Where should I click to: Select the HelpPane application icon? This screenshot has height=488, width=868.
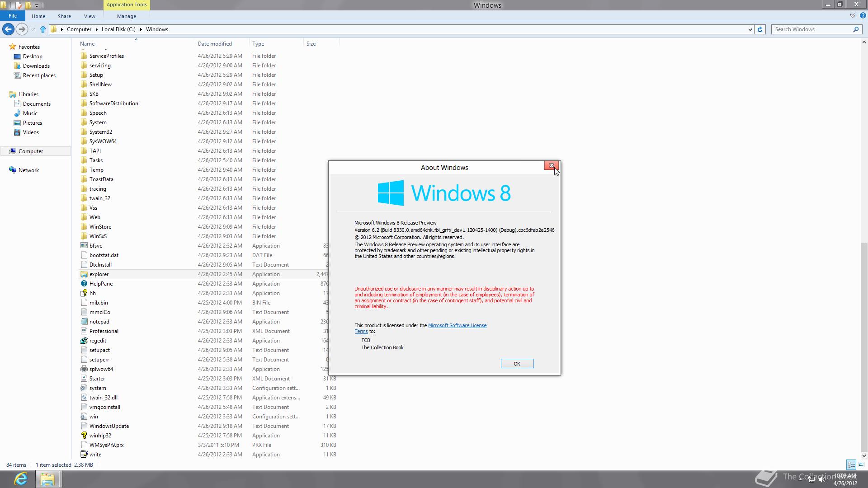click(84, 284)
